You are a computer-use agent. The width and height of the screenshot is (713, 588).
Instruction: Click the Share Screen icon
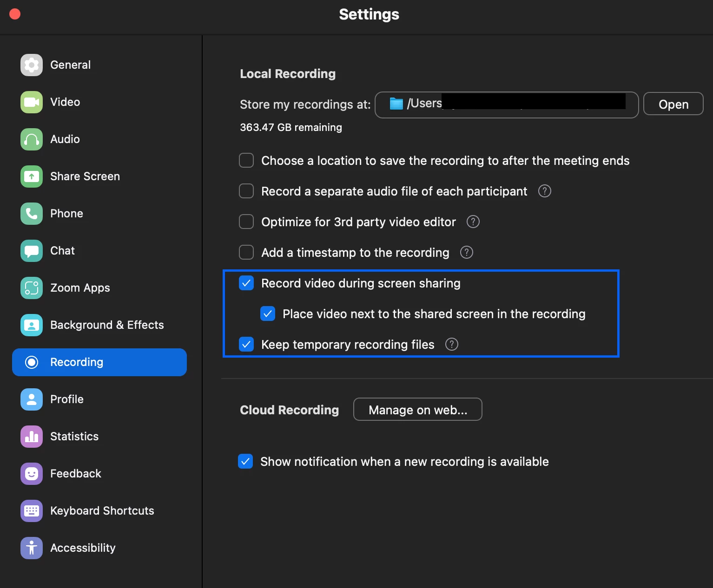32,176
